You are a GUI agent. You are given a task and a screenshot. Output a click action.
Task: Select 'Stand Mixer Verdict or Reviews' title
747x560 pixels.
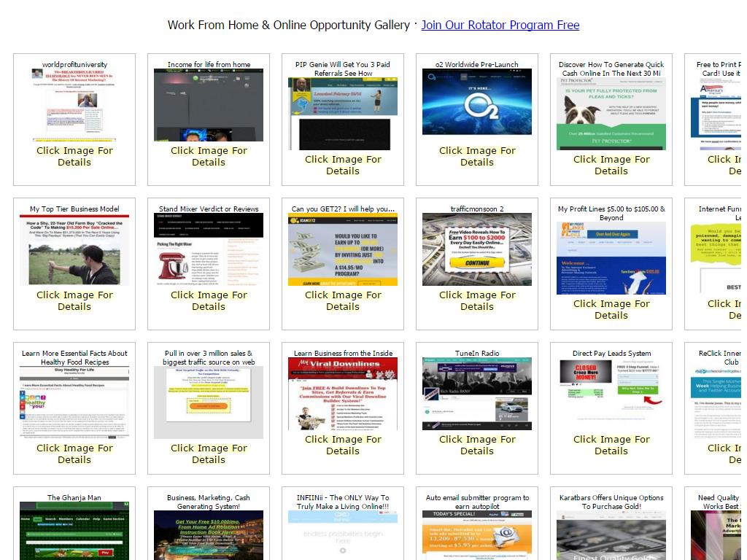(x=209, y=209)
